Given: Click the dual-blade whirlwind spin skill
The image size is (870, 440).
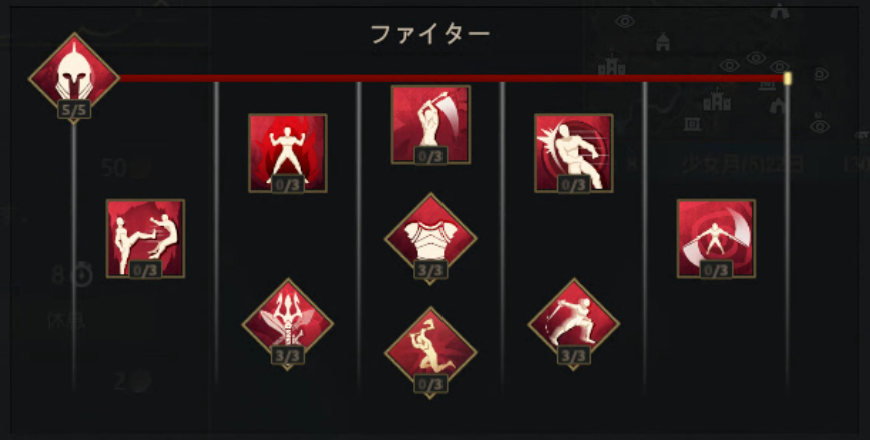Looking at the screenshot, I should click(x=716, y=239).
